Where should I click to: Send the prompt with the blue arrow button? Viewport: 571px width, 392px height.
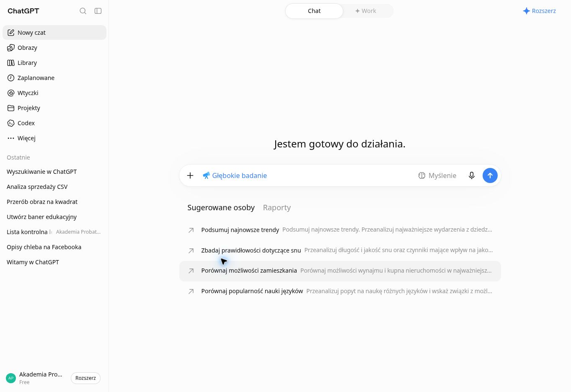(490, 175)
